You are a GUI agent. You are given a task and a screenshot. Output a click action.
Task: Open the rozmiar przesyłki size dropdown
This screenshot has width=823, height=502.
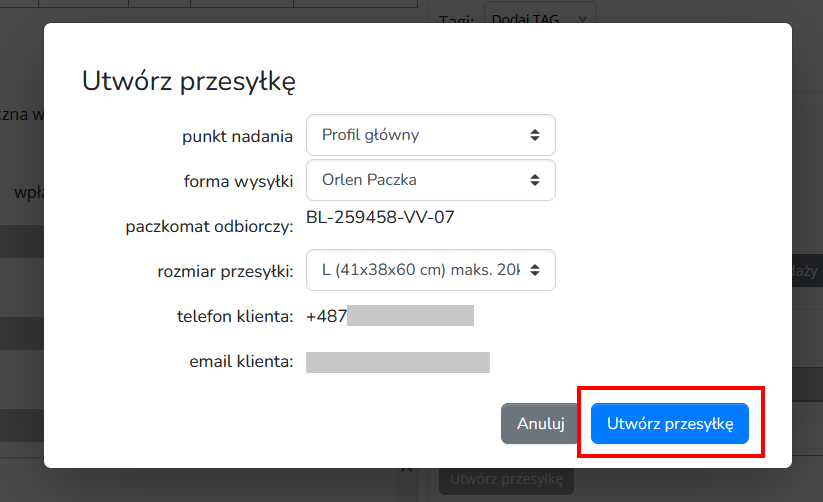(x=430, y=270)
